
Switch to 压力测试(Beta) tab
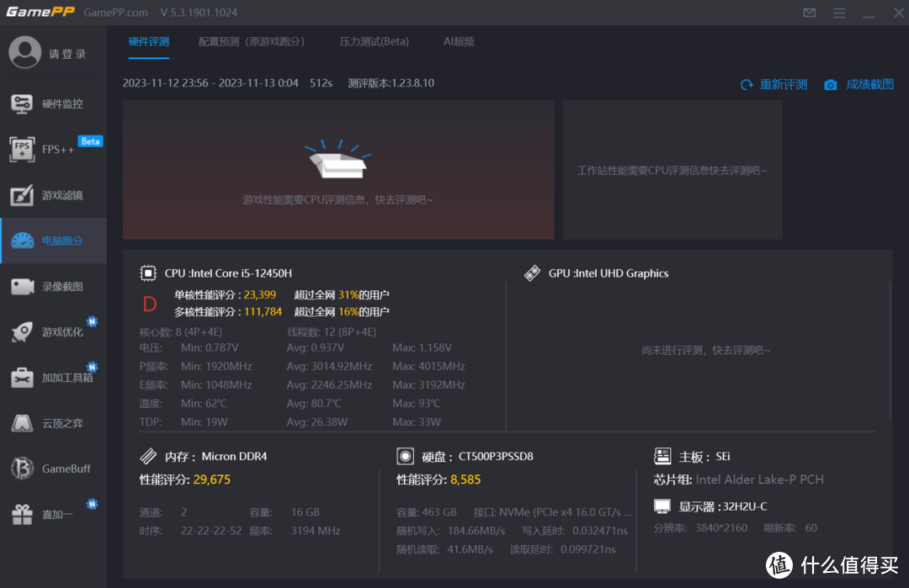[374, 42]
